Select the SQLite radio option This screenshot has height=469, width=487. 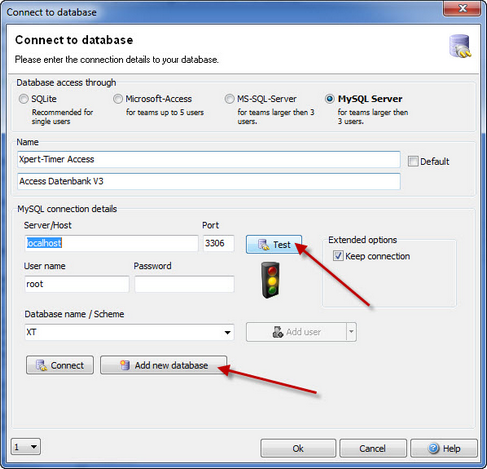pyautogui.click(x=23, y=99)
